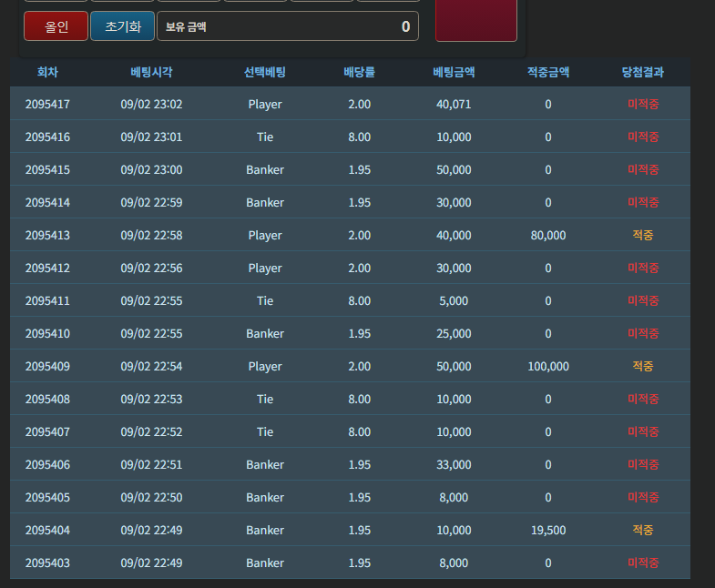715x588 pixels.
Task: Select the 당첨결과 column header
Action: click(643, 72)
